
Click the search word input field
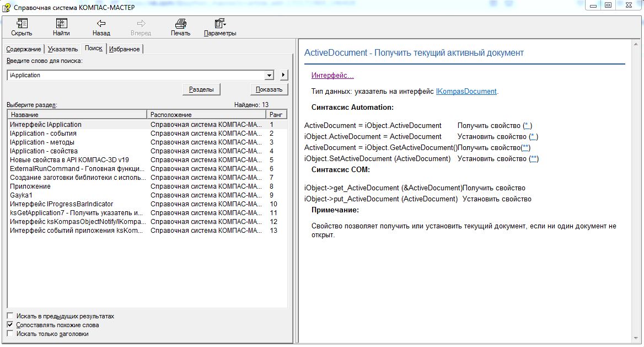[x=136, y=75]
